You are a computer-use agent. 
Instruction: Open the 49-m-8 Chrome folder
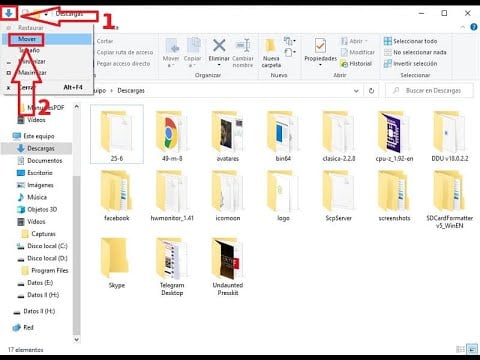click(172, 137)
